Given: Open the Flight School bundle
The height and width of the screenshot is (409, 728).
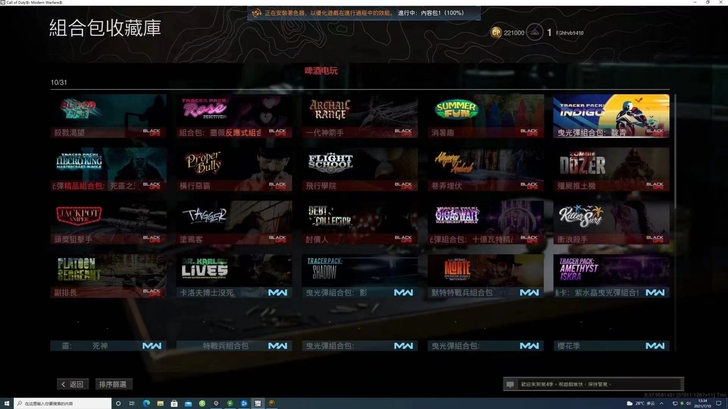Looking at the screenshot, I should pyautogui.click(x=360, y=169).
